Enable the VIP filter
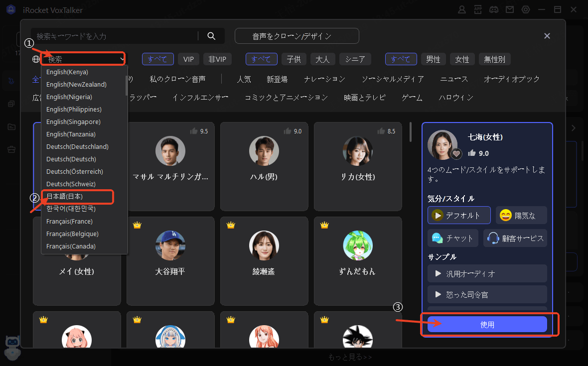The height and width of the screenshot is (366, 588). pos(188,59)
